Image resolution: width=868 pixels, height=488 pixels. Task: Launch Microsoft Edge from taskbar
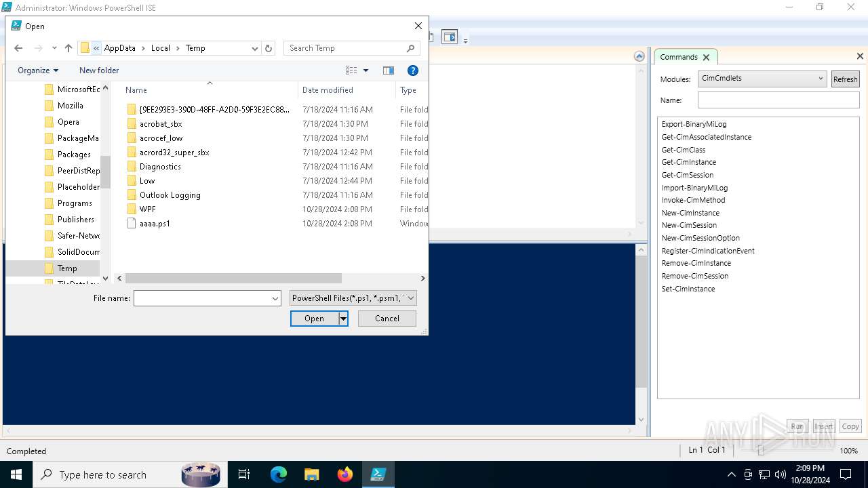pyautogui.click(x=279, y=474)
